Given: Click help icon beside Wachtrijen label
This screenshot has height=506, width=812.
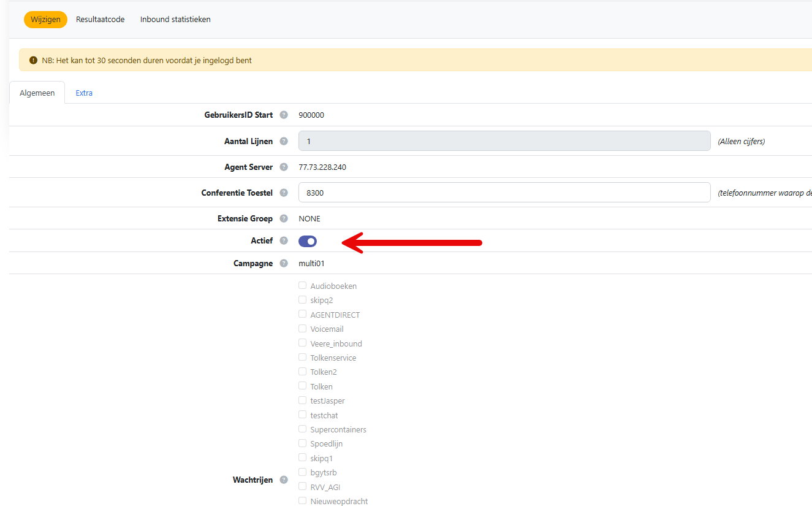Looking at the screenshot, I should (284, 480).
